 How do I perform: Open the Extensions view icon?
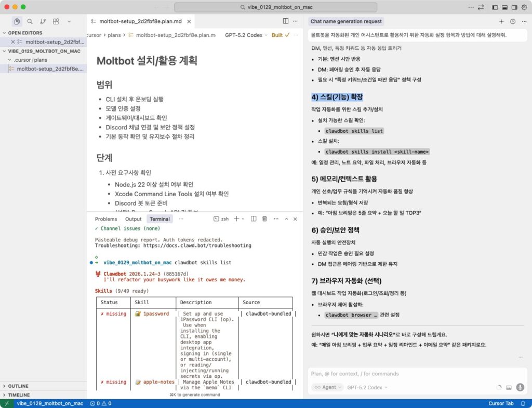56,21
